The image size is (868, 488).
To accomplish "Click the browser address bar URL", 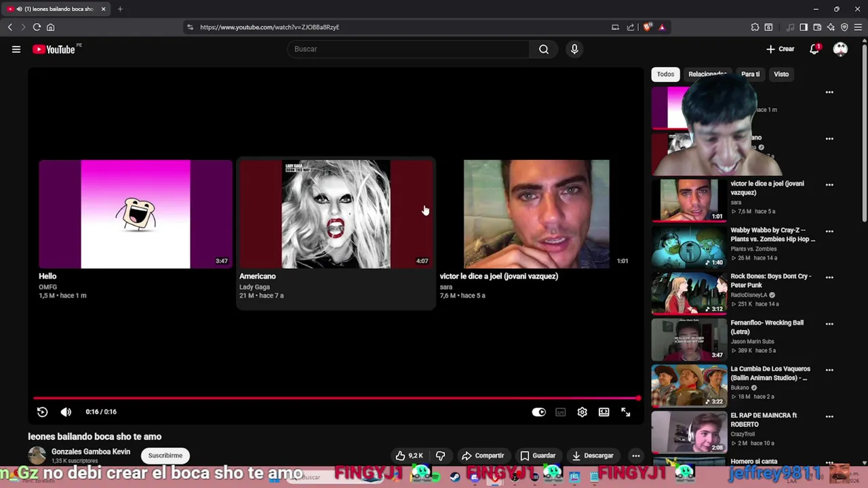I will coord(270,27).
